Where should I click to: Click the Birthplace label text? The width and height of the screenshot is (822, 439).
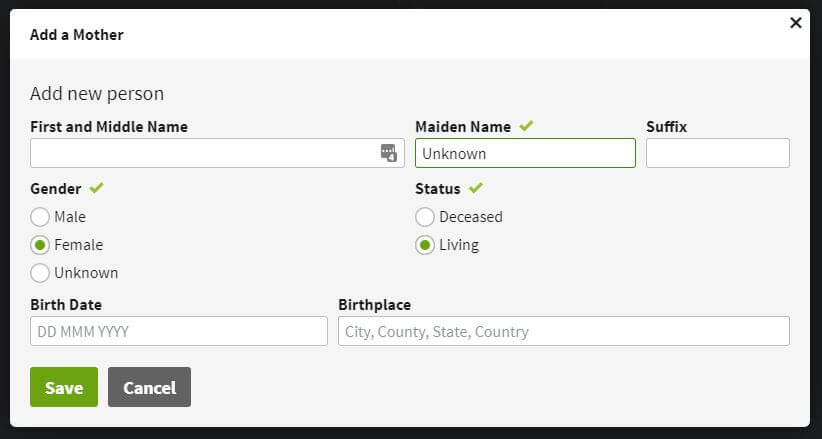click(x=374, y=305)
